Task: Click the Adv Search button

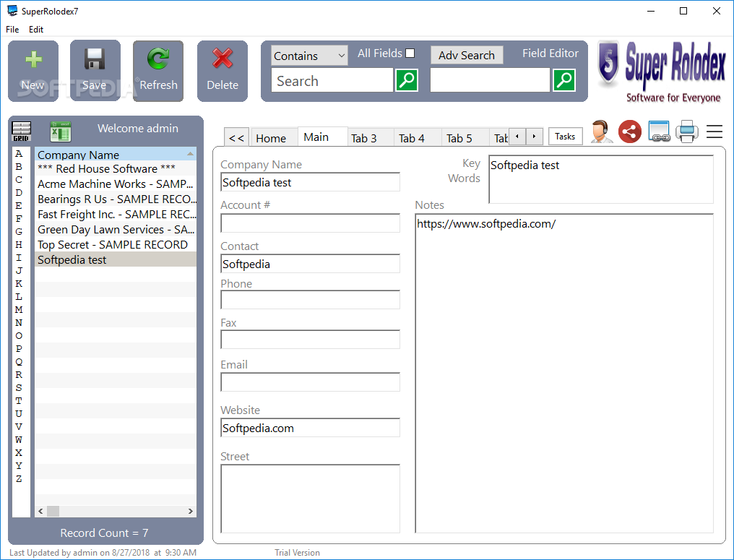Action: tap(467, 55)
